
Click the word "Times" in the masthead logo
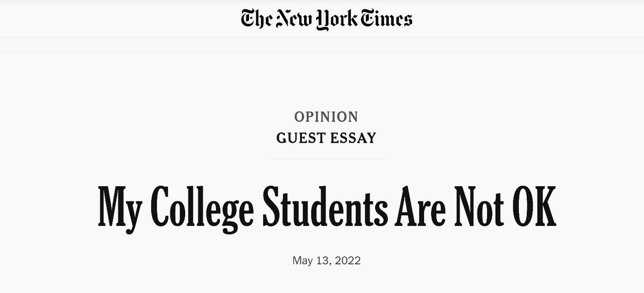(x=386, y=19)
